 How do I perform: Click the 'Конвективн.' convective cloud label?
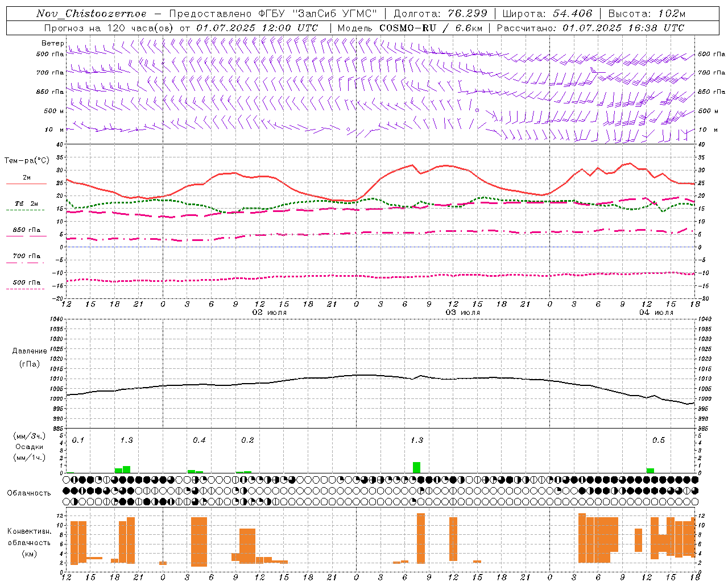[x=29, y=531]
